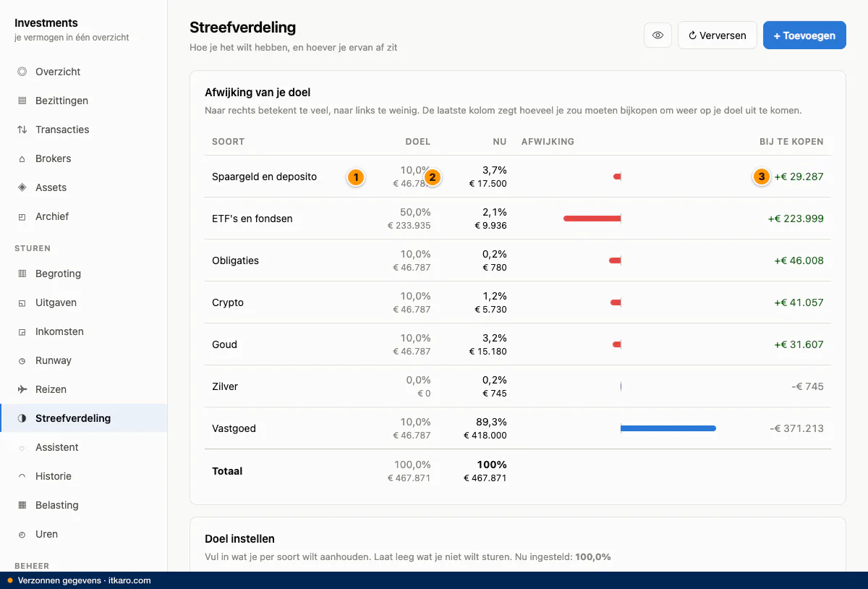Click the AFWIJKING column header
The height and width of the screenshot is (589, 868).
click(x=548, y=142)
